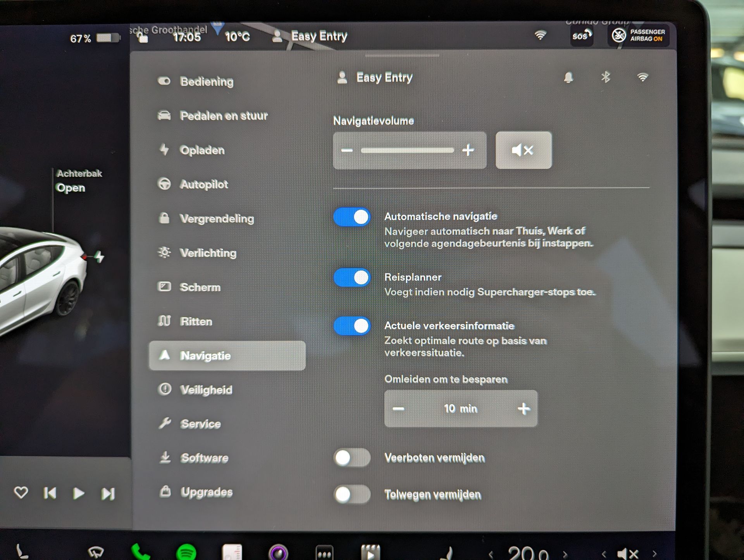Tap the charging bolt icon on car
This screenshot has height=560, width=744.
pos(99,257)
